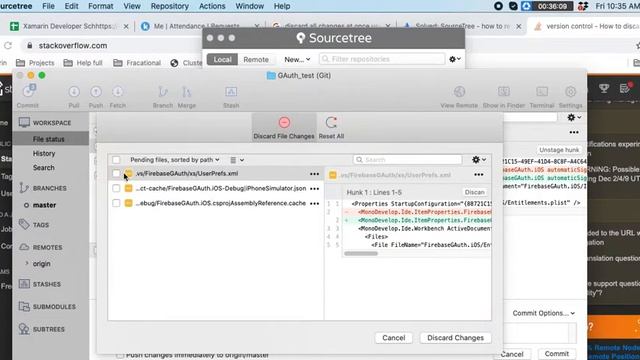Check the iPhoneSimulator.json file checkbox
This screenshot has width=640, height=360.
pyautogui.click(x=116, y=188)
